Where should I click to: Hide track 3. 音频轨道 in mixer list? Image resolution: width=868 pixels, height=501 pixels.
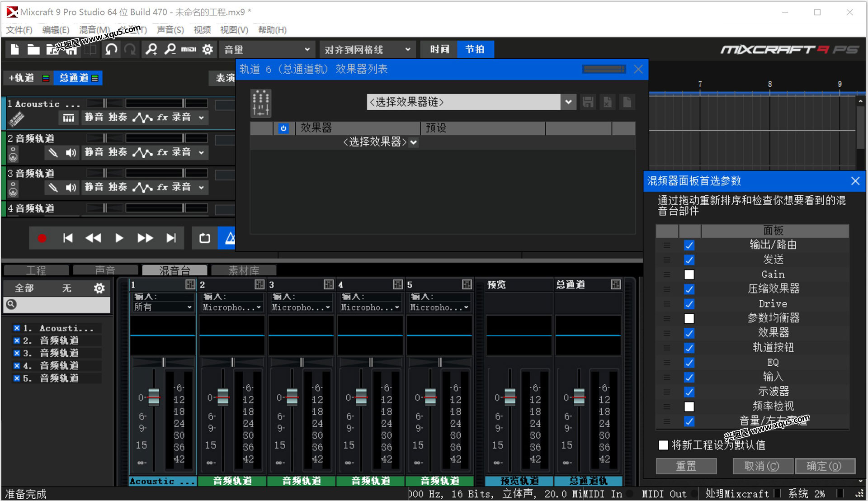point(17,353)
